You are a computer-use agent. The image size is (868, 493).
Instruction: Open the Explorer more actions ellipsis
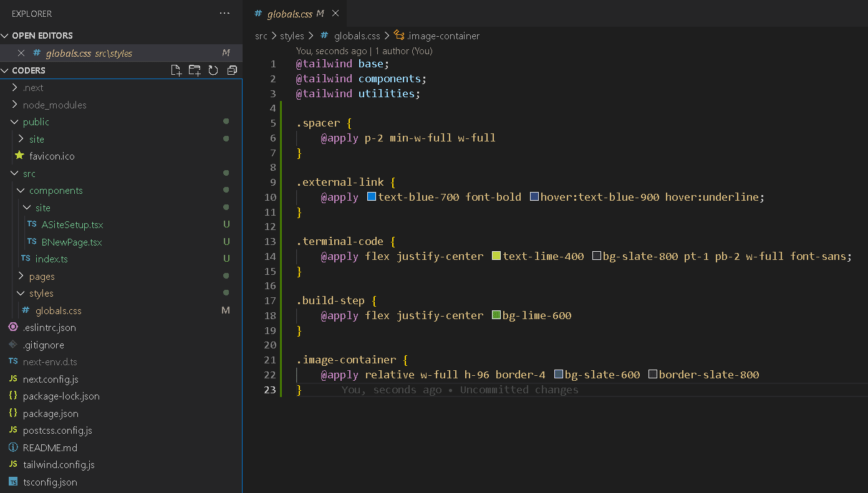click(x=224, y=14)
